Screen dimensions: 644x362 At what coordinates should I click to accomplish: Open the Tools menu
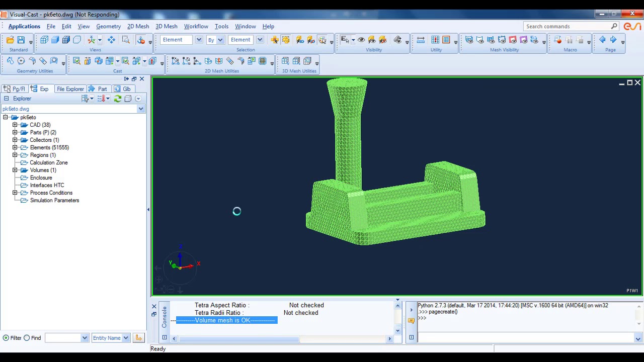[x=221, y=26]
